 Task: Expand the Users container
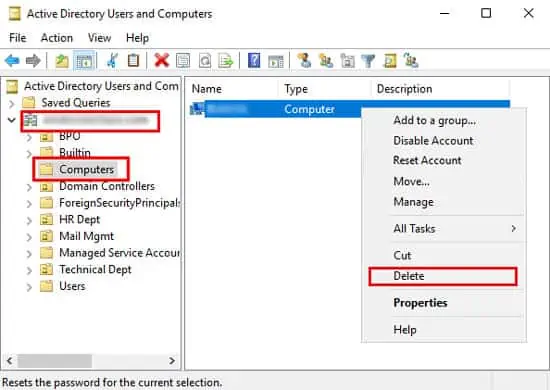pyautogui.click(x=29, y=287)
